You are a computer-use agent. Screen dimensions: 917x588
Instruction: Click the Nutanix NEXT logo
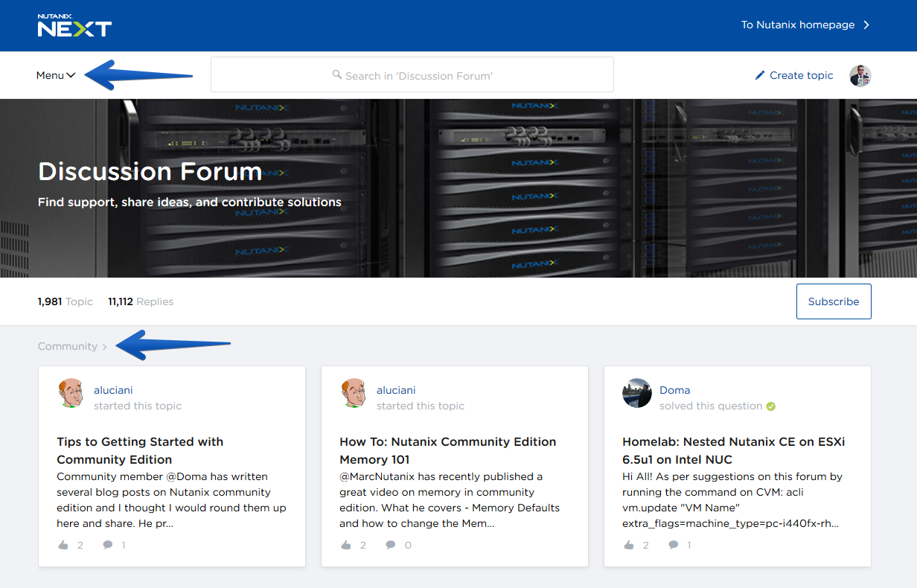point(74,25)
